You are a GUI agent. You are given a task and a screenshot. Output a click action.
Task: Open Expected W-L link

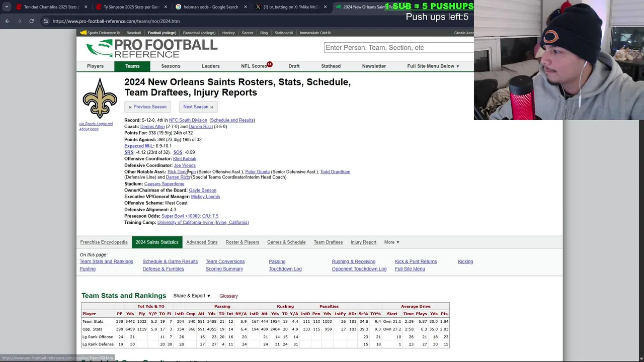(x=138, y=146)
